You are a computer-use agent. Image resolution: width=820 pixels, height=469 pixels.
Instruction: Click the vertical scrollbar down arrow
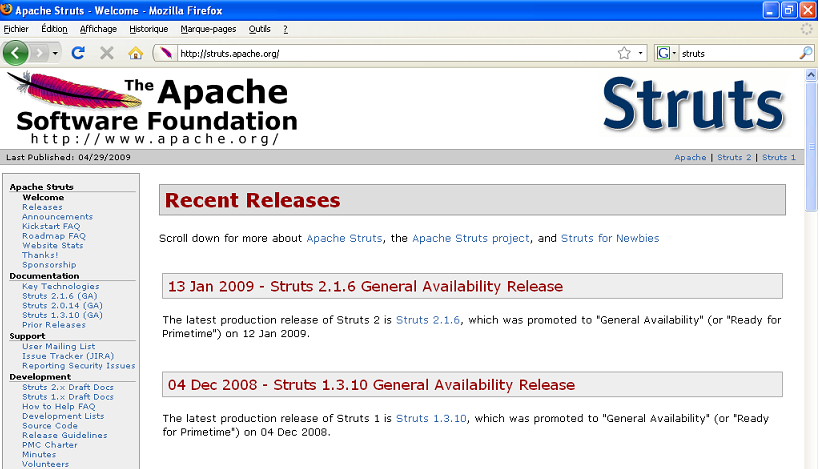(811, 462)
